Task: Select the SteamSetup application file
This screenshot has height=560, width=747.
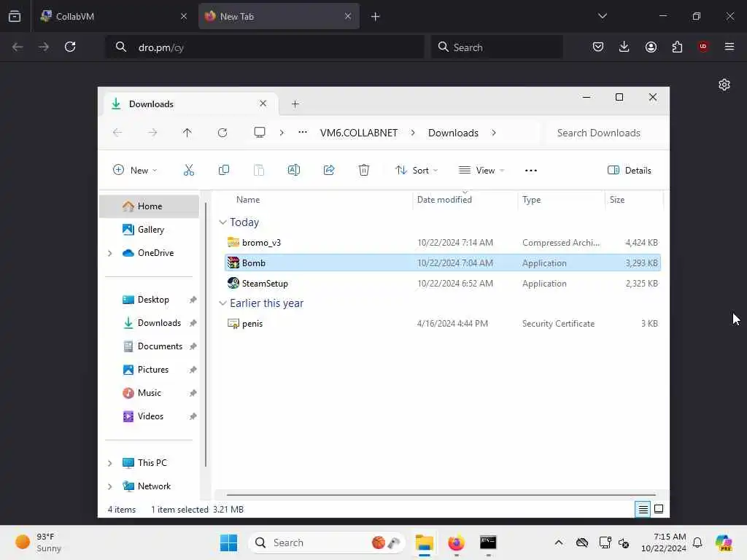Action: 443,284
